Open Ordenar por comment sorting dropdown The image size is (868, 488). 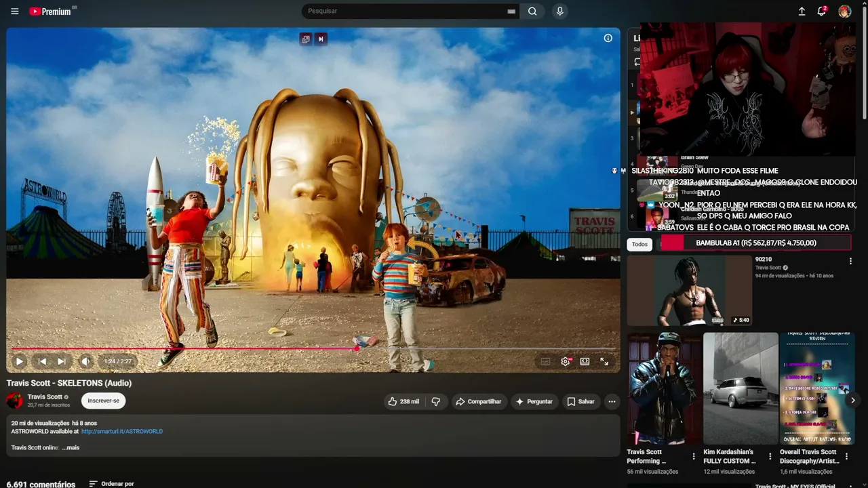click(112, 484)
